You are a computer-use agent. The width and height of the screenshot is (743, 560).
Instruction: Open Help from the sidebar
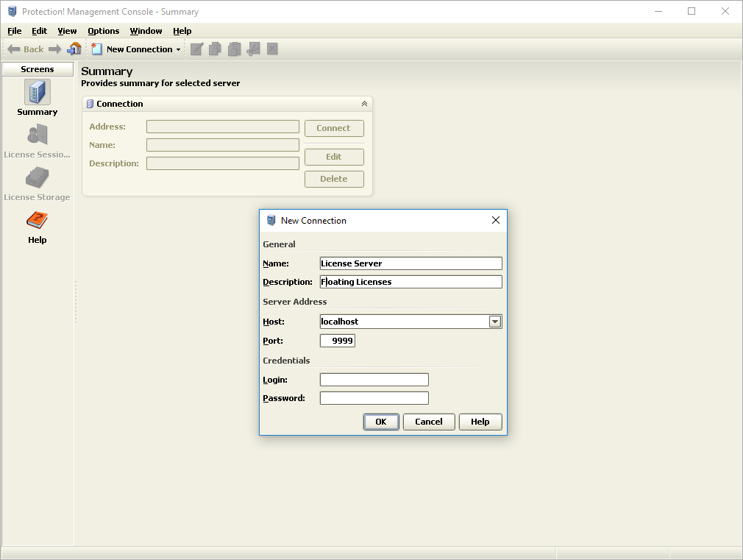pos(37,221)
